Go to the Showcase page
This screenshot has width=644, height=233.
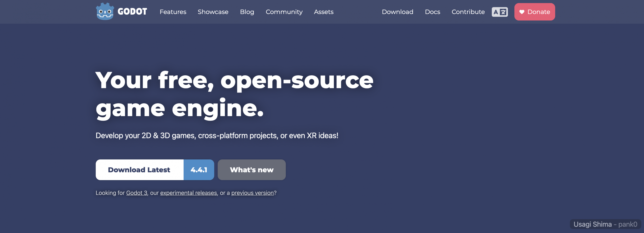point(213,12)
